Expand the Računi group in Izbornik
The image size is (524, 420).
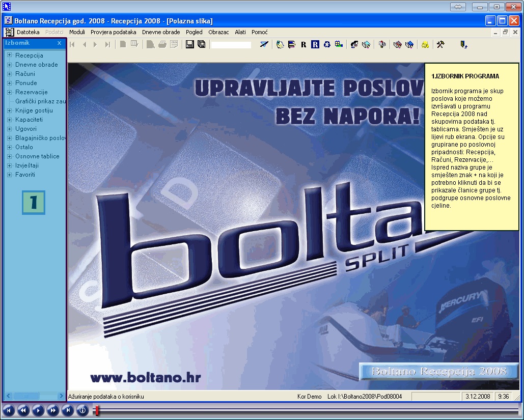pos(10,74)
